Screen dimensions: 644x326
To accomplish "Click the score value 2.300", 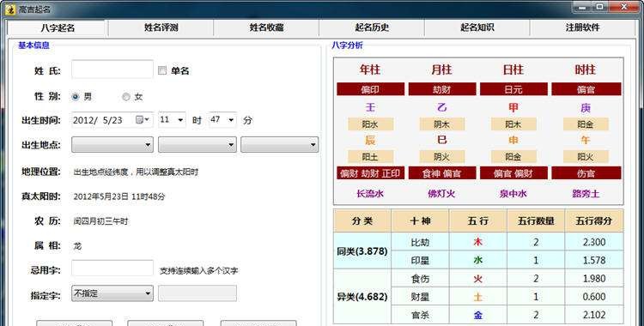I will coord(594,242).
